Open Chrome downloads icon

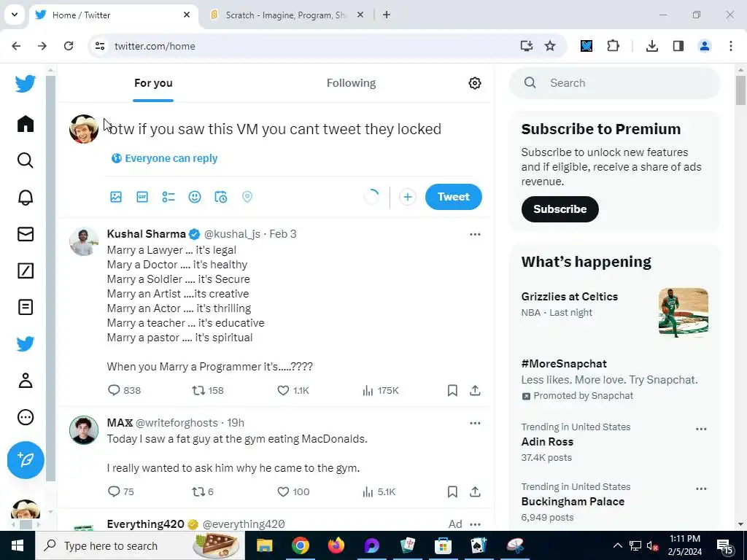click(x=652, y=46)
